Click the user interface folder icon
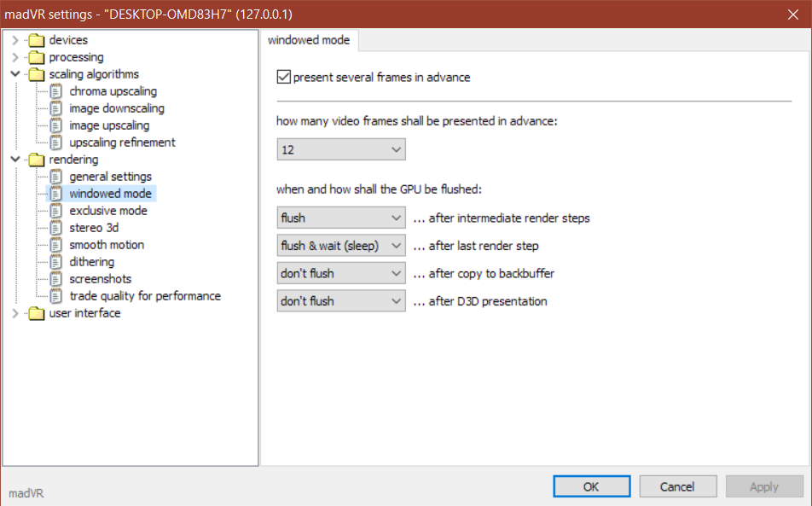812x506 pixels. (x=35, y=313)
